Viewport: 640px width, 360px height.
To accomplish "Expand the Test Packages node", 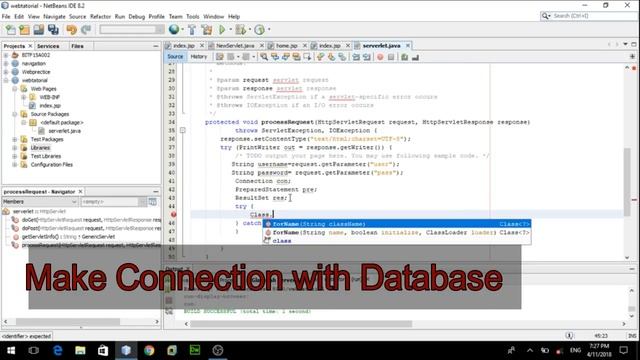I will coord(15,139).
